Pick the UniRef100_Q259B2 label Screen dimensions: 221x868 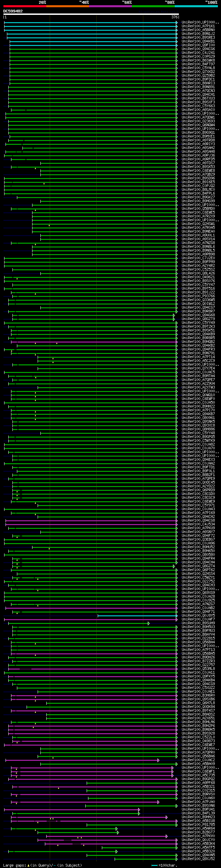(198, 76)
